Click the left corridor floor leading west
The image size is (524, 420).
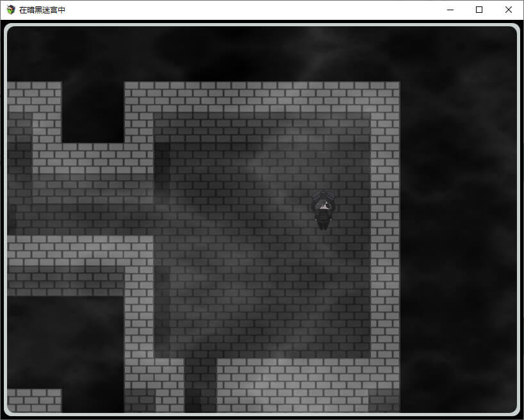(x=77, y=205)
